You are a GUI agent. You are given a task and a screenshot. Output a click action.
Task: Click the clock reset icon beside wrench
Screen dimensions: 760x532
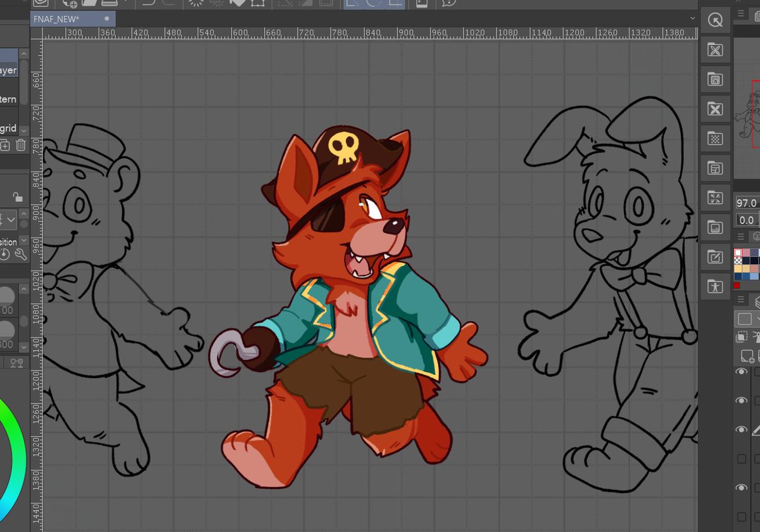5,255
